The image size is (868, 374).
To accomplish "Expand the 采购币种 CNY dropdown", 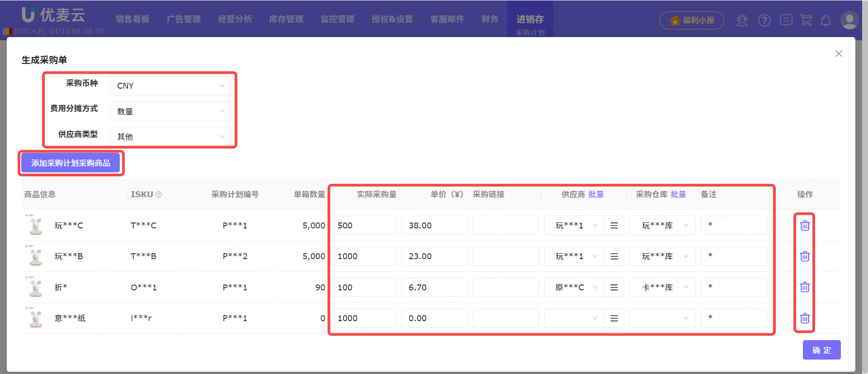I will point(171,85).
